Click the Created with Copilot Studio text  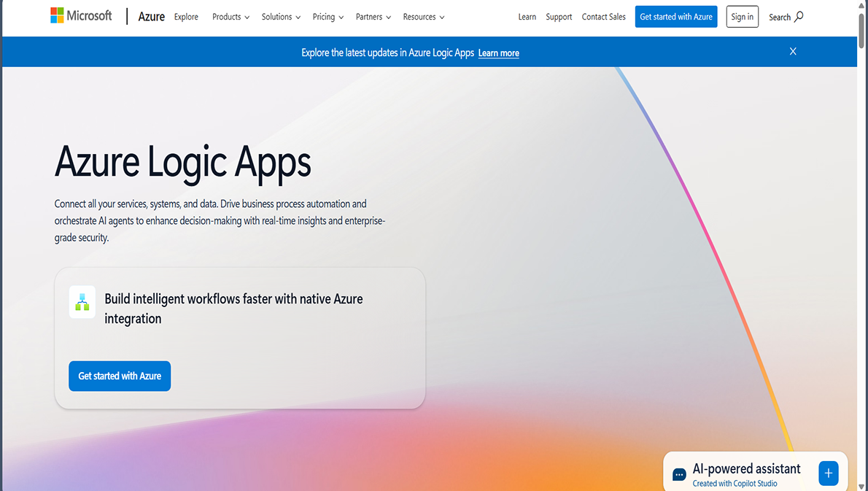coord(735,483)
